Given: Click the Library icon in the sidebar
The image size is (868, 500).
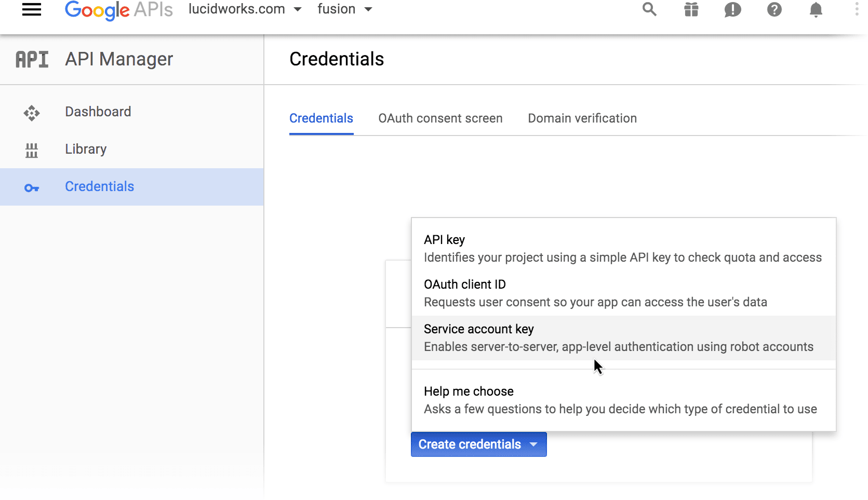Looking at the screenshot, I should tap(32, 150).
